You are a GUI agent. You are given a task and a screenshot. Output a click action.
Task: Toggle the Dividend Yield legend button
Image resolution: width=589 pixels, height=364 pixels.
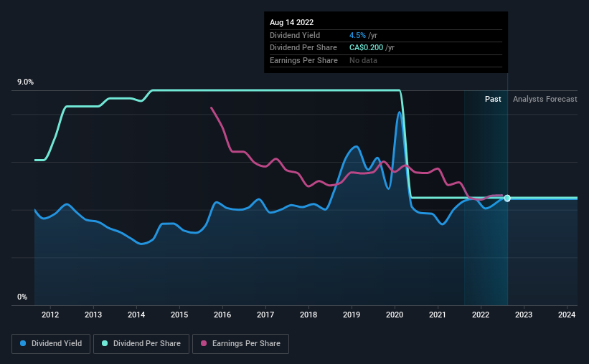(x=51, y=343)
